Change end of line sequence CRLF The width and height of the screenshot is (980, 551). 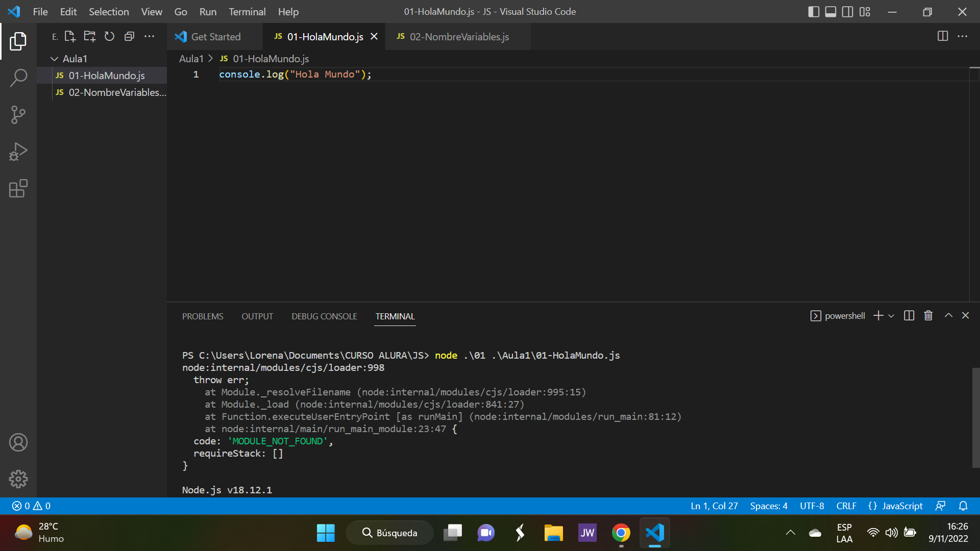pyautogui.click(x=846, y=506)
